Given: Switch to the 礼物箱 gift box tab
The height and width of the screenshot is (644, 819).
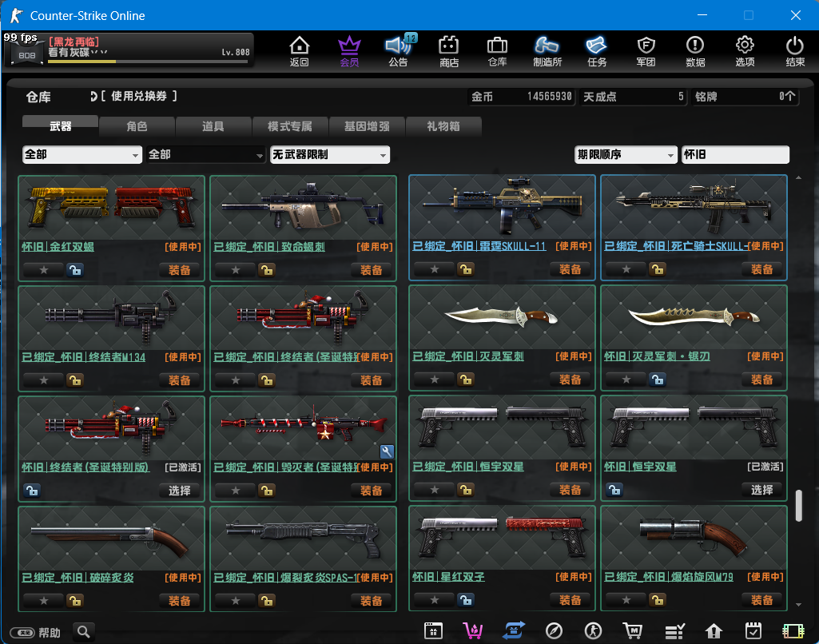Looking at the screenshot, I should [443, 126].
